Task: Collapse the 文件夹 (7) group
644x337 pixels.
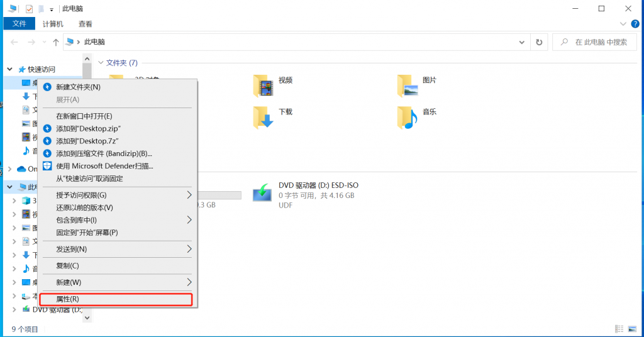Action: click(x=101, y=63)
